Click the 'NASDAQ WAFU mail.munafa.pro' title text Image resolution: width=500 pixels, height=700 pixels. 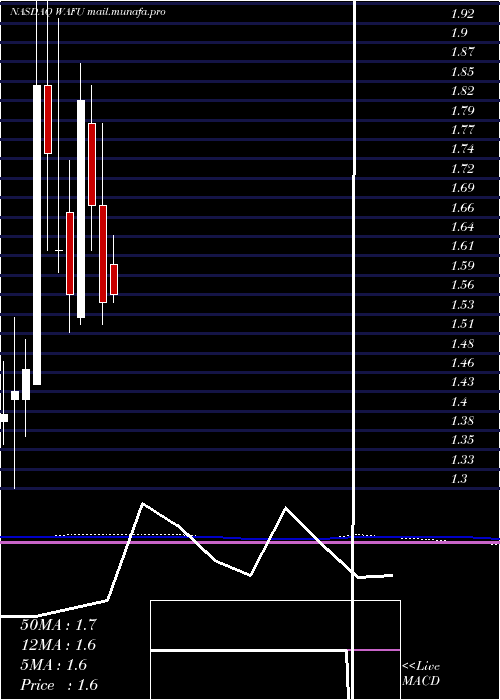[x=88, y=12]
